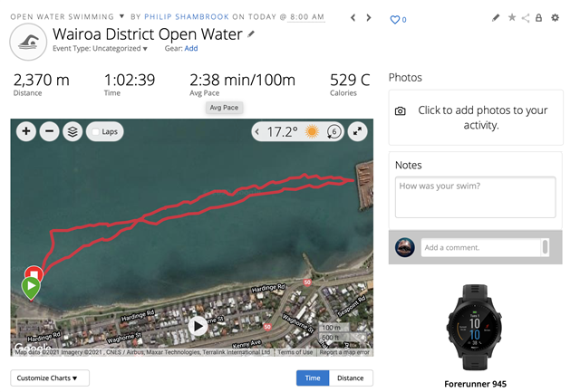Mark the activity as favorite star
Viewport: 580px width, 392px height.
pos(511,18)
